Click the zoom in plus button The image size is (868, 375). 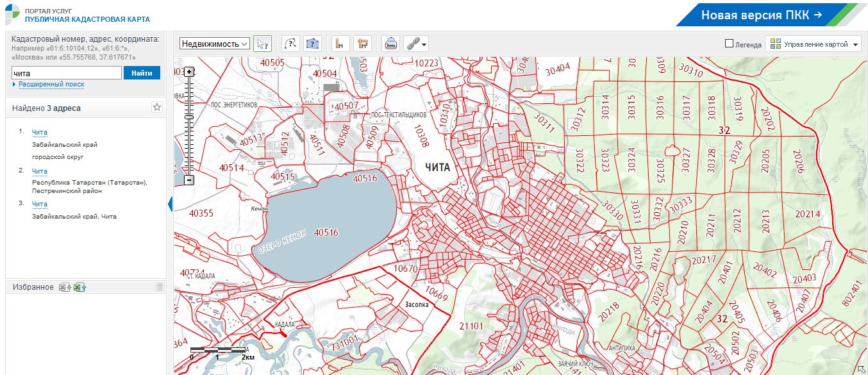pyautogui.click(x=189, y=72)
